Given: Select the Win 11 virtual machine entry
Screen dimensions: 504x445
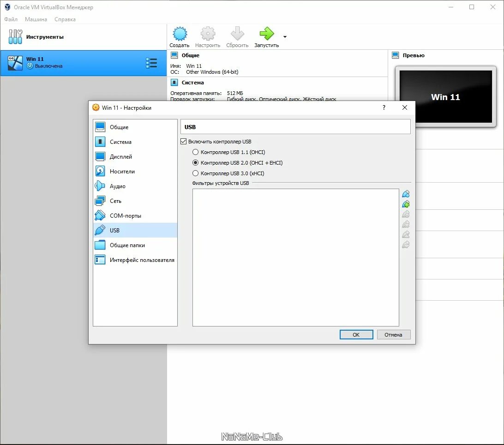Looking at the screenshot, I should (84, 63).
